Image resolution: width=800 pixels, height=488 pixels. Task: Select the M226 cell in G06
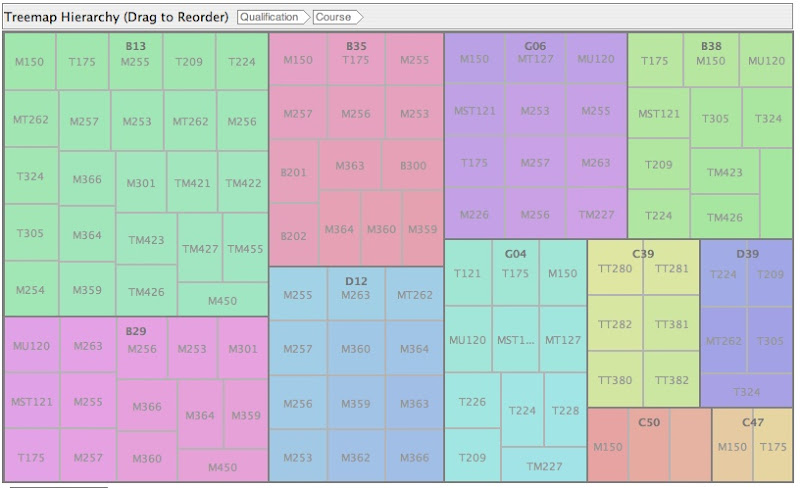click(x=474, y=214)
